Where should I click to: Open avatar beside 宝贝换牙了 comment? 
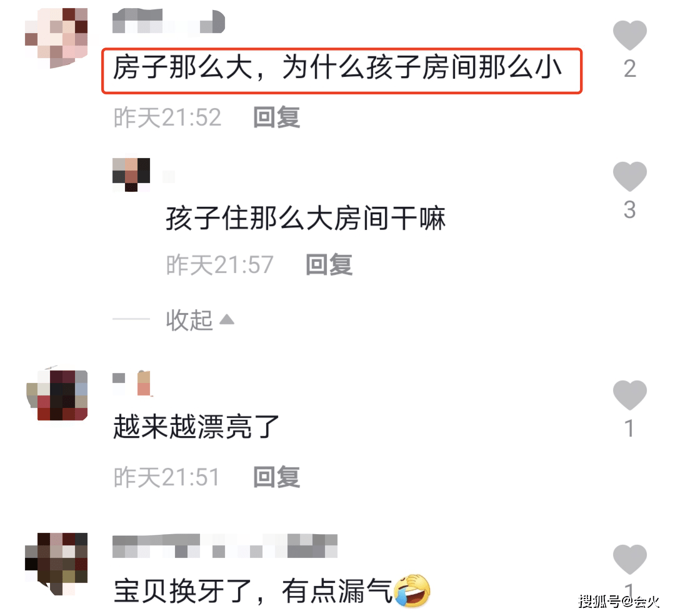56,563
